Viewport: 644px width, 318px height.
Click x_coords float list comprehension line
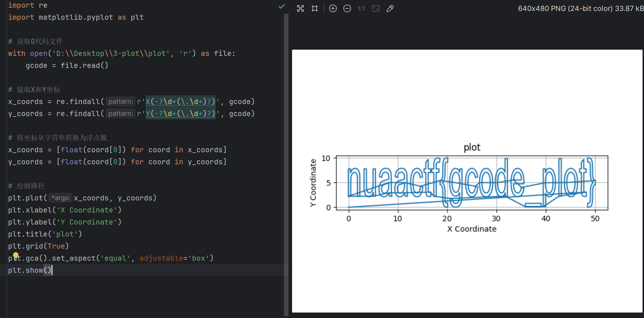point(117,150)
